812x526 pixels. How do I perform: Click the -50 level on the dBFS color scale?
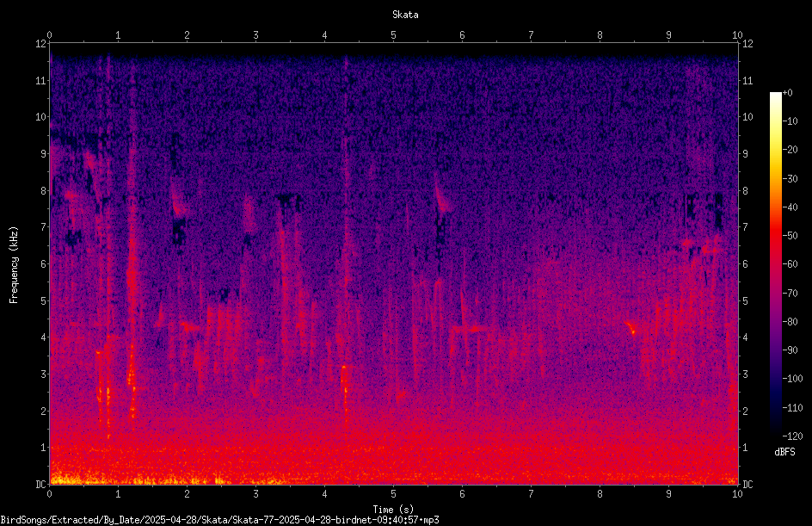click(790, 235)
